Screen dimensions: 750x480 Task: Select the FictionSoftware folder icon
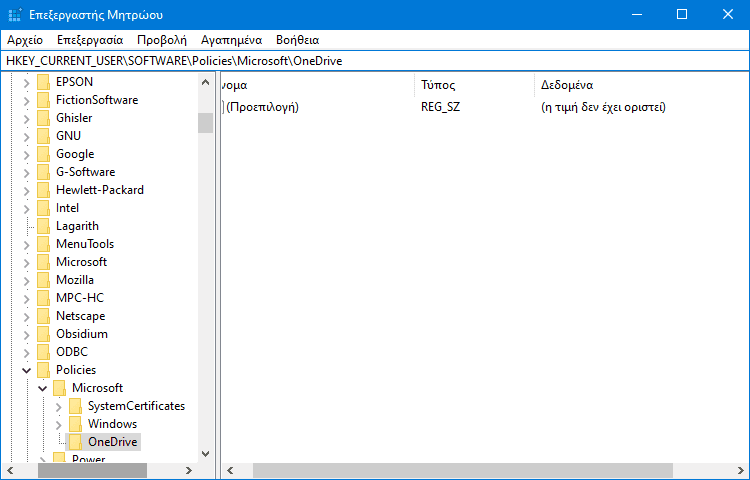pyautogui.click(x=44, y=100)
